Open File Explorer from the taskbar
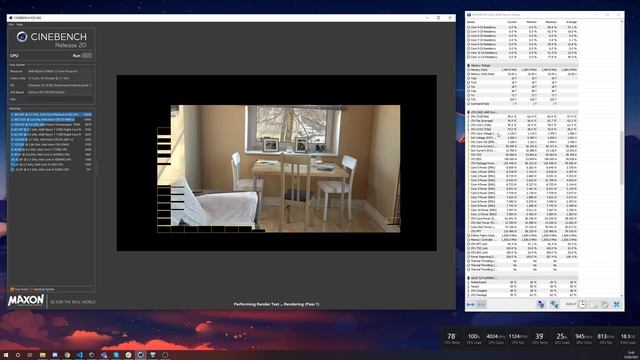 coord(42,355)
